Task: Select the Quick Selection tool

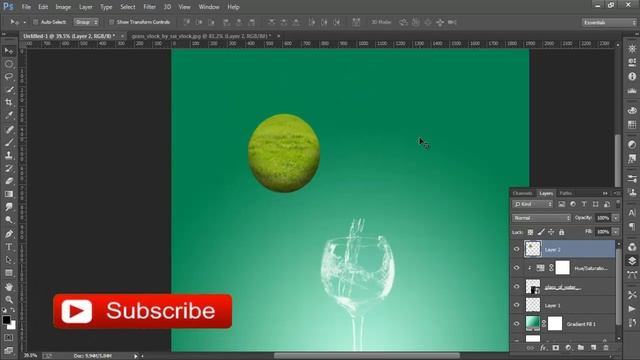Action: [x=9, y=90]
